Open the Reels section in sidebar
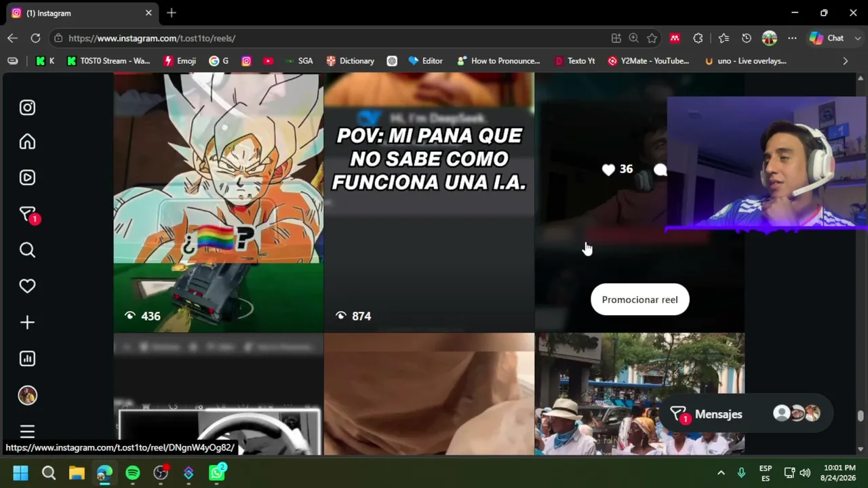This screenshot has height=488, width=868. [27, 178]
